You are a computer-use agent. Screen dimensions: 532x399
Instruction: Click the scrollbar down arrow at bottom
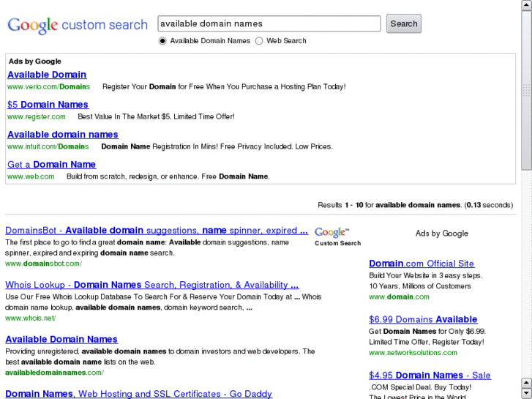tap(526, 394)
